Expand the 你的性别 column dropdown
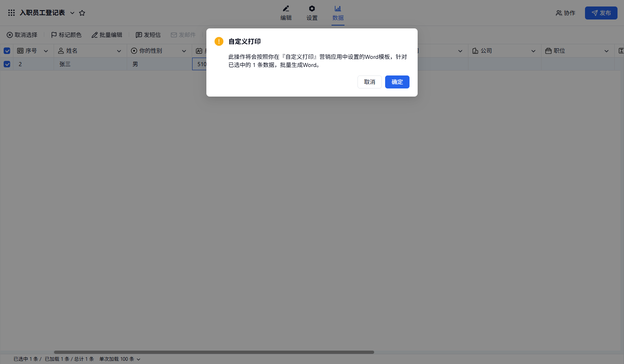The image size is (624, 364). pyautogui.click(x=184, y=51)
